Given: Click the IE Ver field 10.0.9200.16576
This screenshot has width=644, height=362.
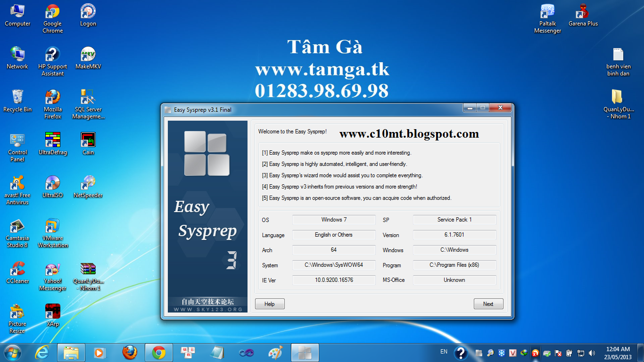Looking at the screenshot, I should coord(334,280).
